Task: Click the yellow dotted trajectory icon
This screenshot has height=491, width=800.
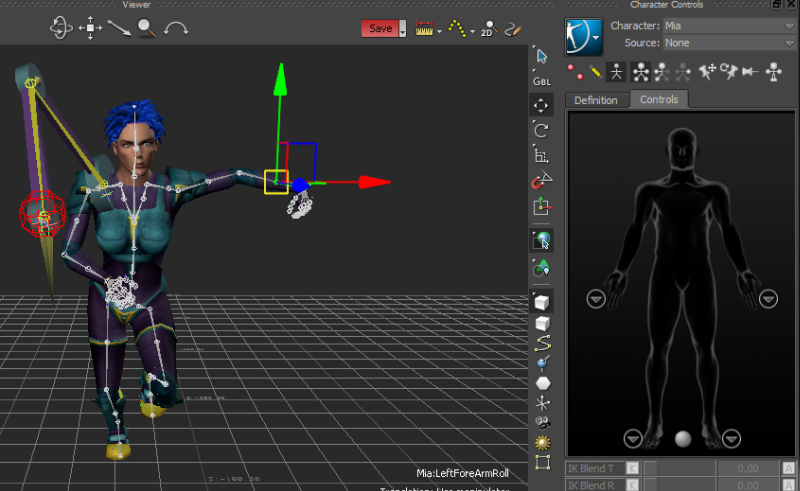Action: pyautogui.click(x=457, y=28)
